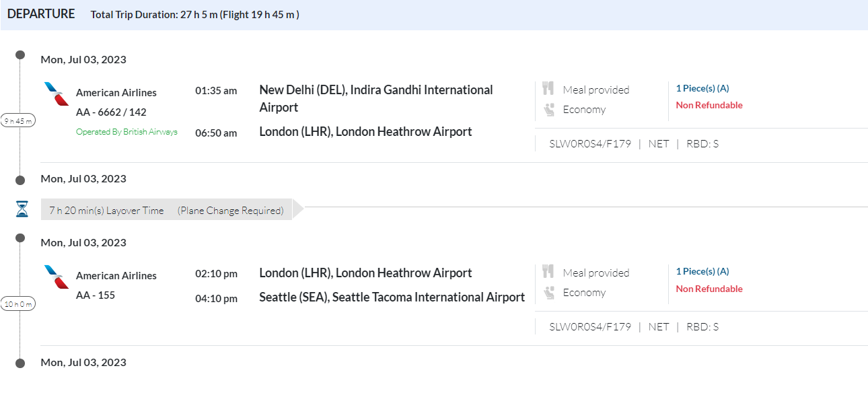Click the hourglass layover icon

coord(22,209)
